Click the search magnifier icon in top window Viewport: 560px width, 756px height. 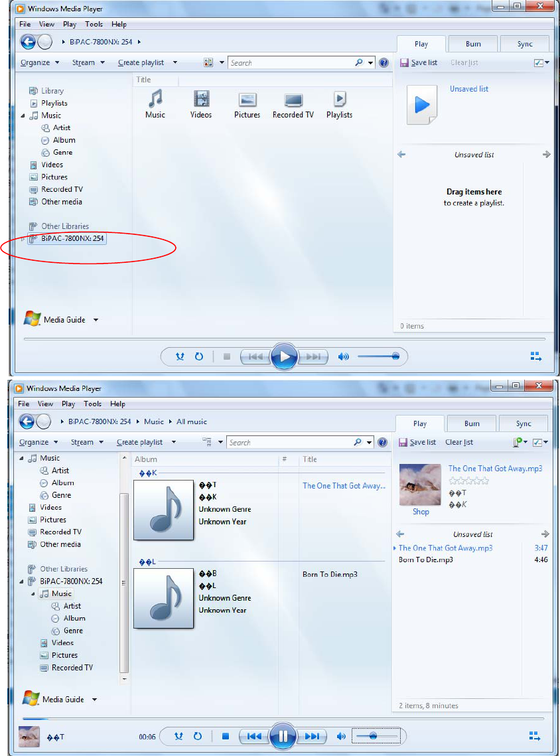tap(358, 62)
